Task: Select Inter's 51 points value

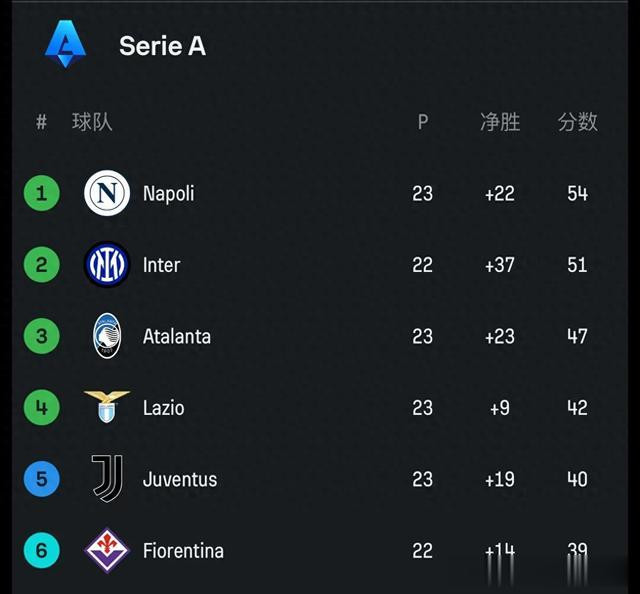Action: [577, 265]
